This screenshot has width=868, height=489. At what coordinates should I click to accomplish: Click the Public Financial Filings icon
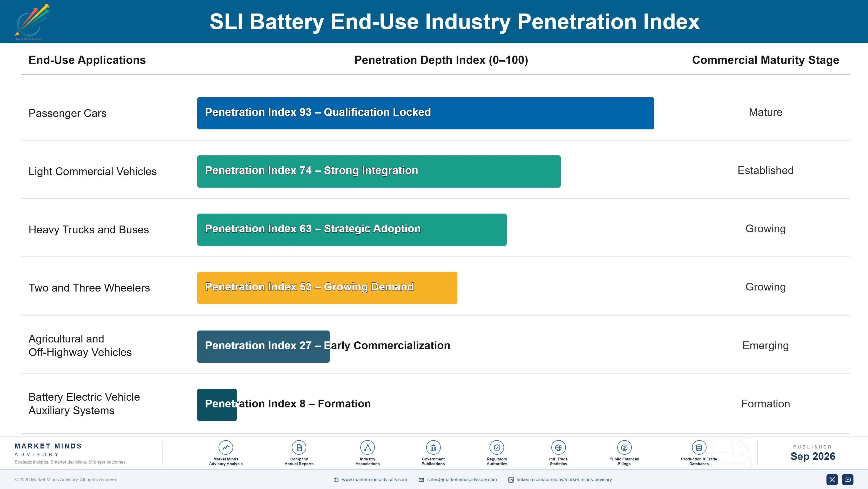coord(624,447)
